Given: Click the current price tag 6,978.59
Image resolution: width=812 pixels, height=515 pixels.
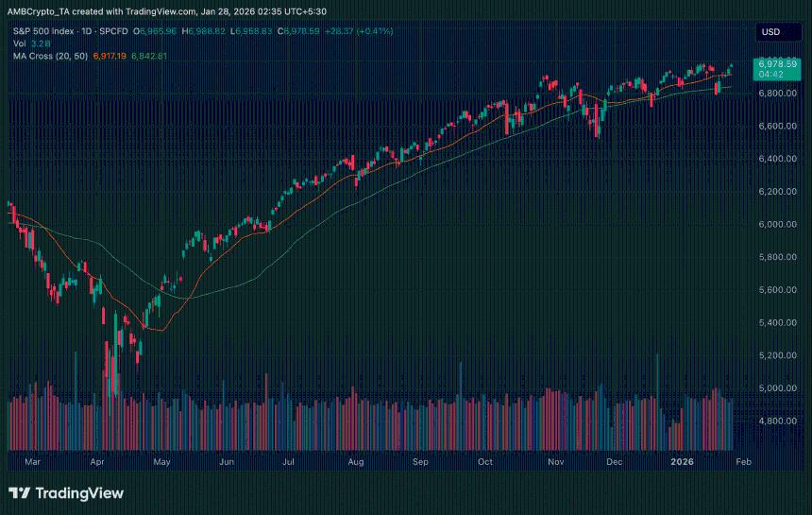Looking at the screenshot, I should tap(776, 63).
